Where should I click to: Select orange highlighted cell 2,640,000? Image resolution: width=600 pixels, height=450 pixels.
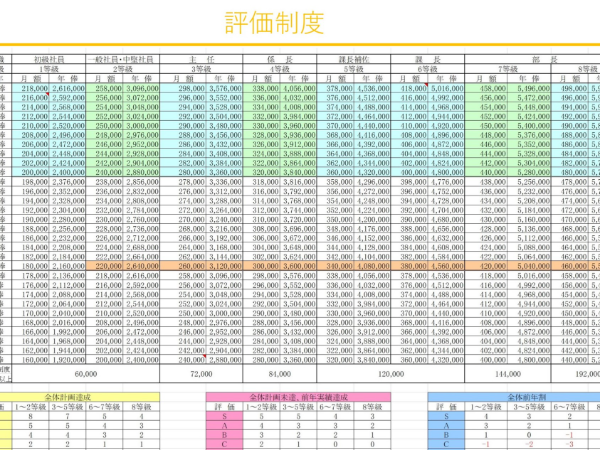(141, 266)
